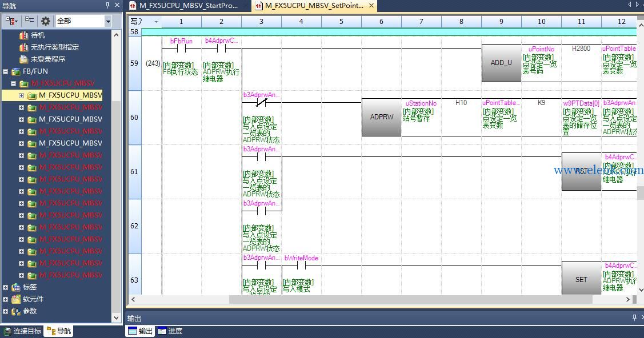Click the 软元件 device icon
The image size is (644, 338).
click(16, 299)
